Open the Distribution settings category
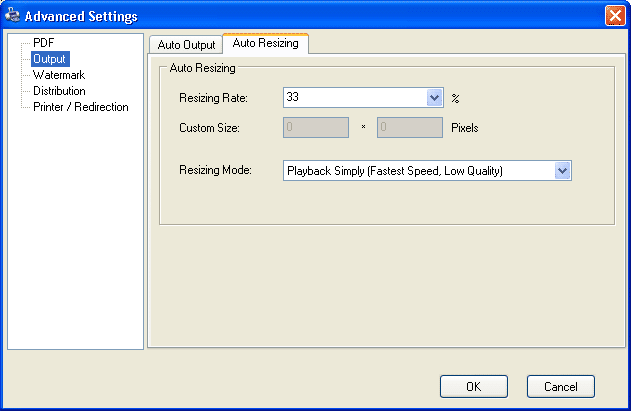 pos(59,91)
